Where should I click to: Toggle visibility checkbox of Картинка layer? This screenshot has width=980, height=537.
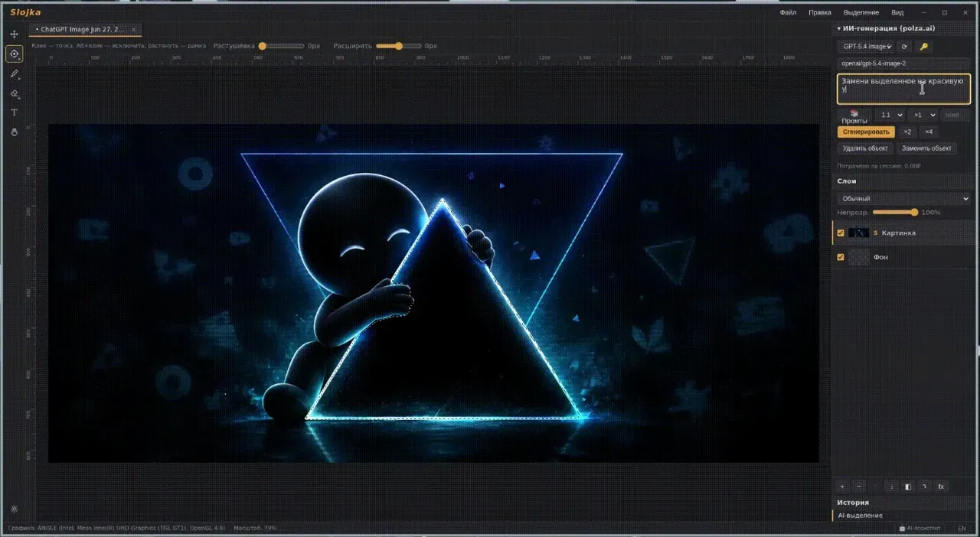pos(841,233)
